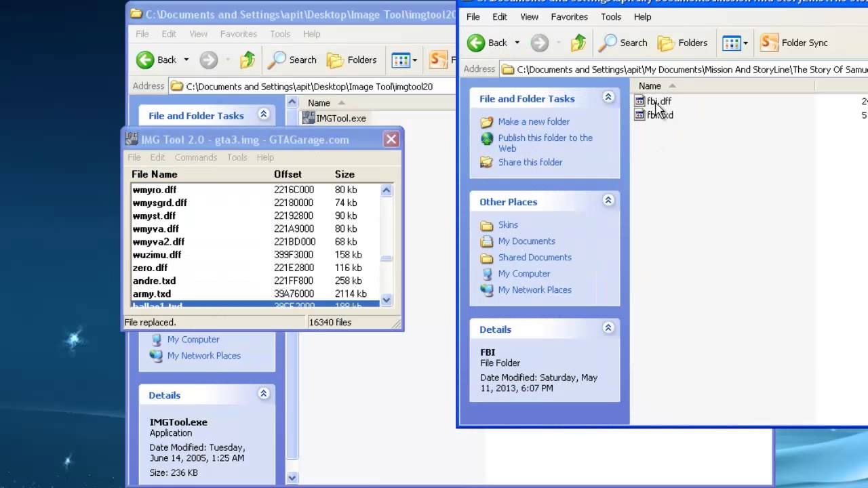
Task: Open Views icon in imgtool20 explorer toolbar
Action: point(401,60)
